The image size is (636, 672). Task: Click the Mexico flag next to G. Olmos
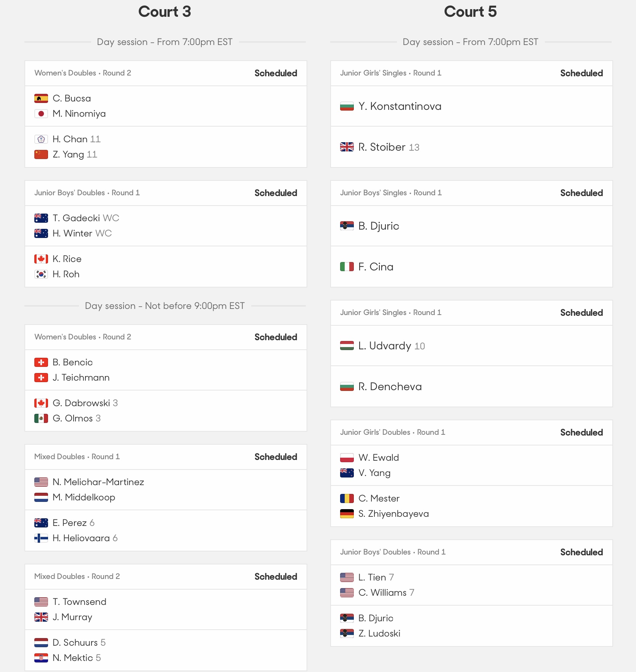41,418
